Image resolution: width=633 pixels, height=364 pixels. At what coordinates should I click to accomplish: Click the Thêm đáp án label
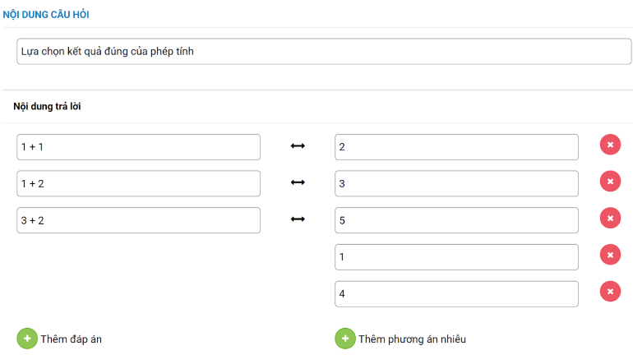pyautogui.click(x=71, y=339)
